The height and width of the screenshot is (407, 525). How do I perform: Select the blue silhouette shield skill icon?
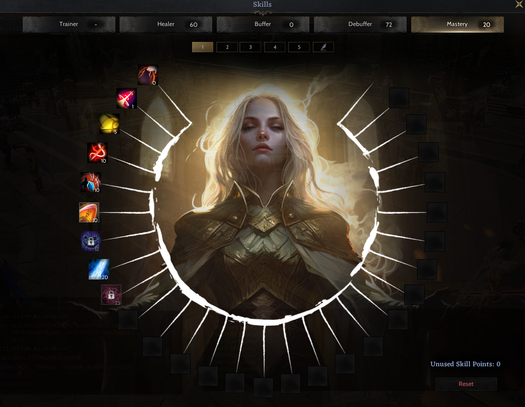(x=90, y=182)
